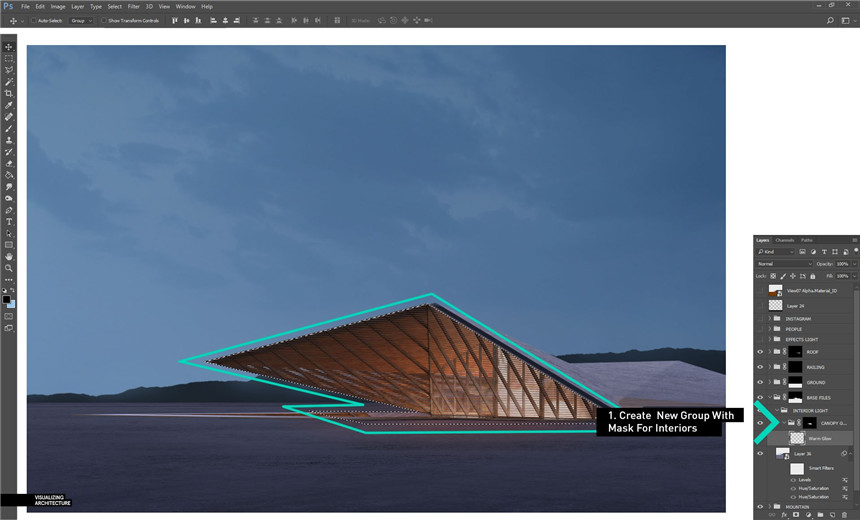Select the Horizontal Type tool

pyautogui.click(x=9, y=221)
